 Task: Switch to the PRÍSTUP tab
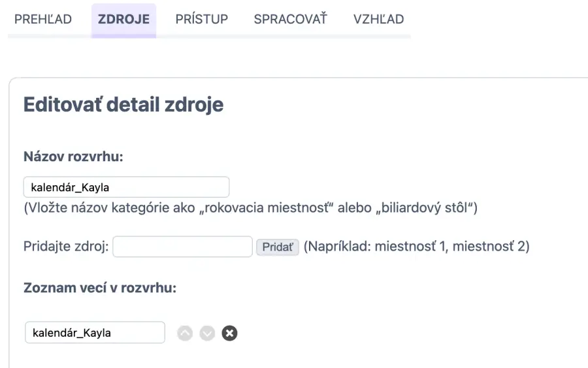(202, 19)
